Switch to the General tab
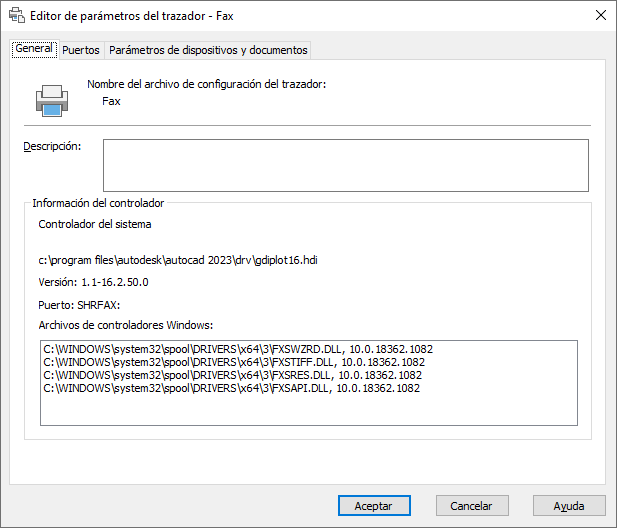Image resolution: width=617 pixels, height=528 pixels. 34,49
